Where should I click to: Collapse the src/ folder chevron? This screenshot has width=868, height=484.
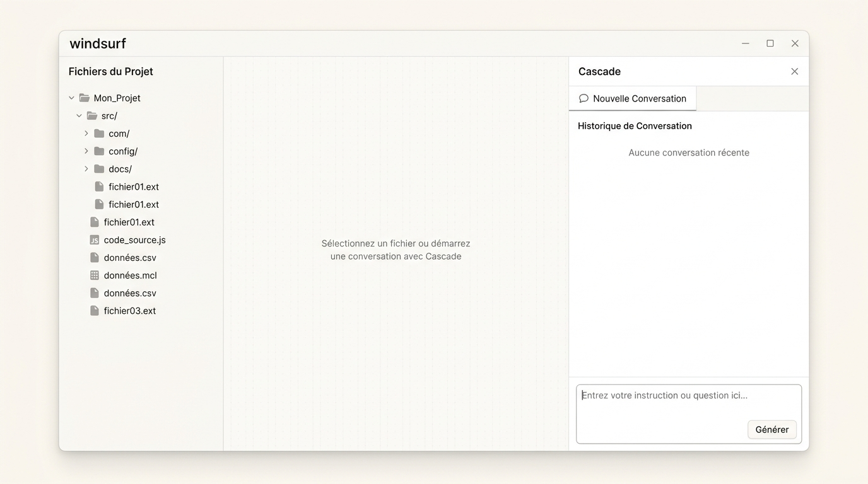tap(79, 116)
